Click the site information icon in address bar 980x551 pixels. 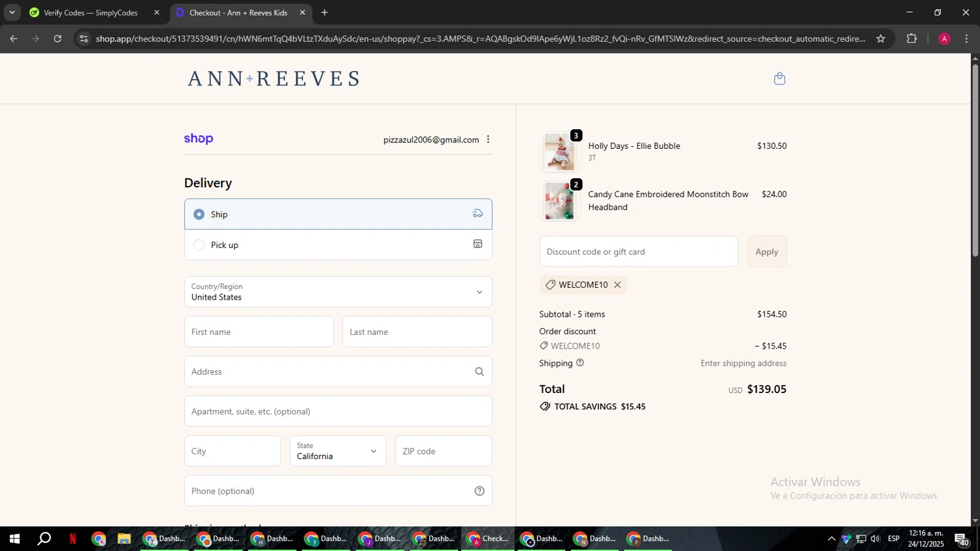83,39
